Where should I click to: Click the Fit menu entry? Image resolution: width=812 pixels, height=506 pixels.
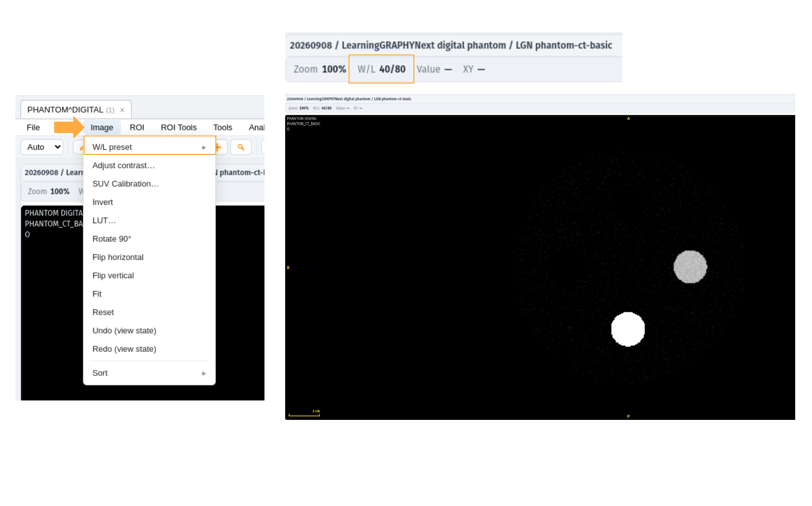(150, 294)
